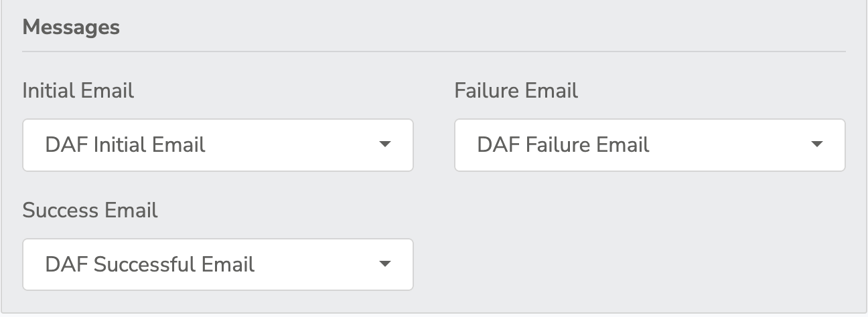868x317 pixels.
Task: Focus the combo box showing DAF Failure Email
Action: 650,145
